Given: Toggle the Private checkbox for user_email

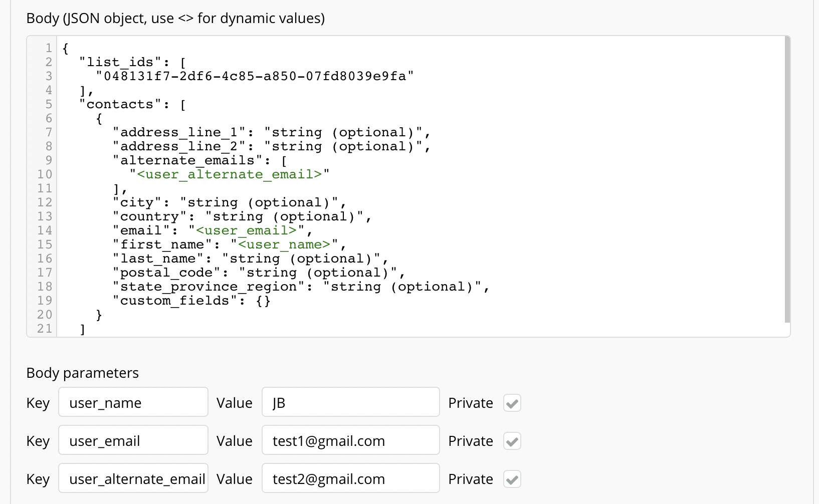Looking at the screenshot, I should [x=512, y=441].
